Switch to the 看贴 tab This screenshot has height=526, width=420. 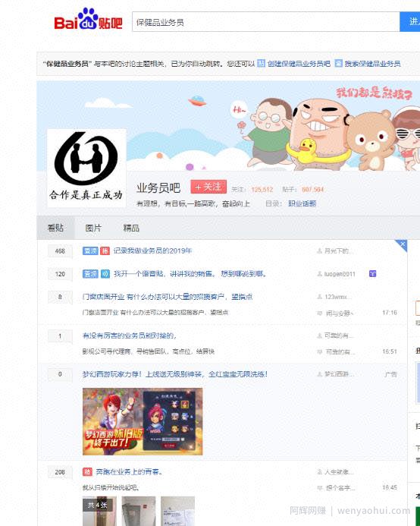[55, 228]
